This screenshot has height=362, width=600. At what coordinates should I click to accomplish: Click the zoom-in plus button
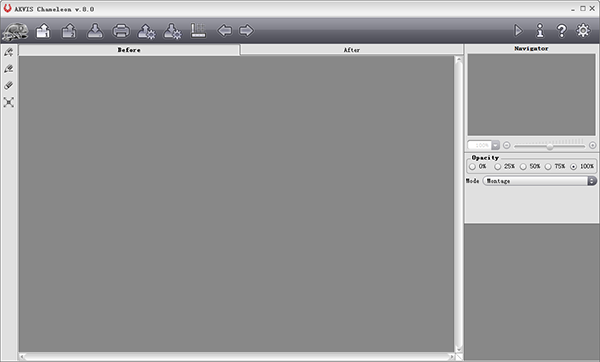(592, 145)
